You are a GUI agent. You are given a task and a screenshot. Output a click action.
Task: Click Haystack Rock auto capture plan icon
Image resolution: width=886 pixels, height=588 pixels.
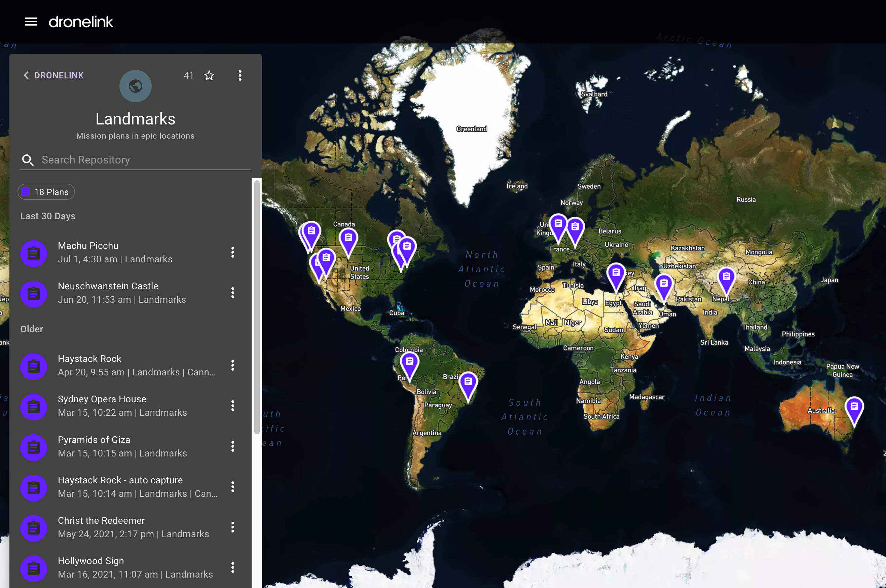34,488
